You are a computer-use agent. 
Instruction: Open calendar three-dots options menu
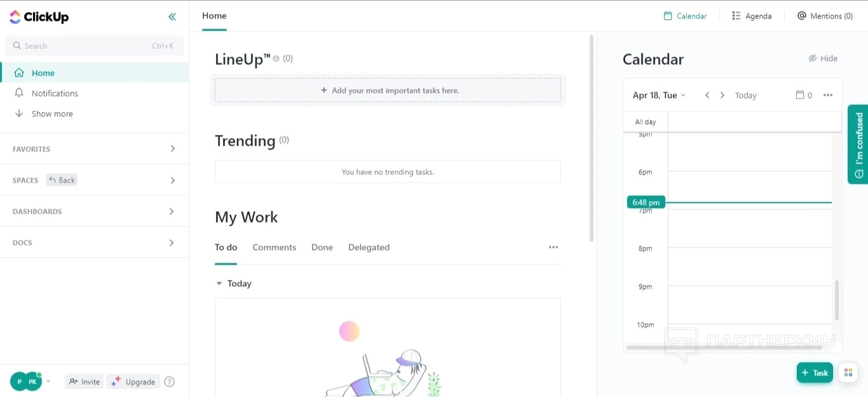click(827, 95)
